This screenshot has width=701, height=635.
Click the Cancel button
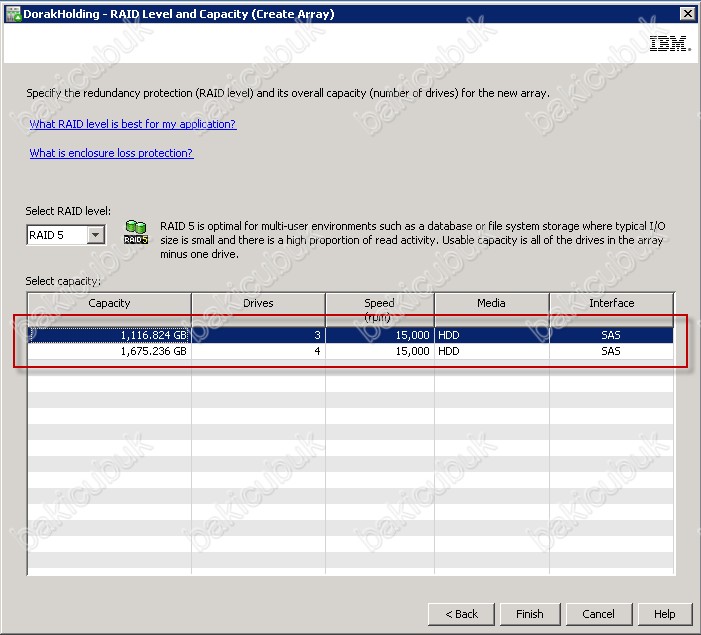click(x=599, y=614)
